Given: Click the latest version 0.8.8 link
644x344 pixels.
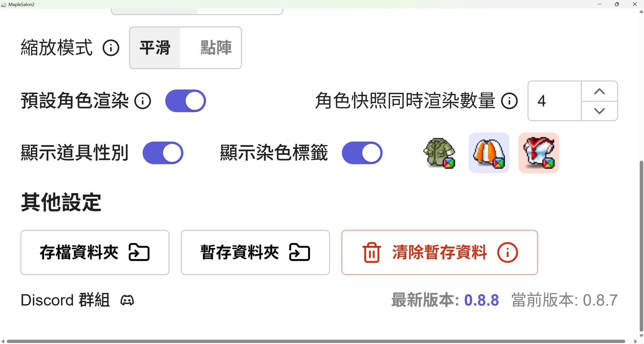Looking at the screenshot, I should [x=481, y=300].
